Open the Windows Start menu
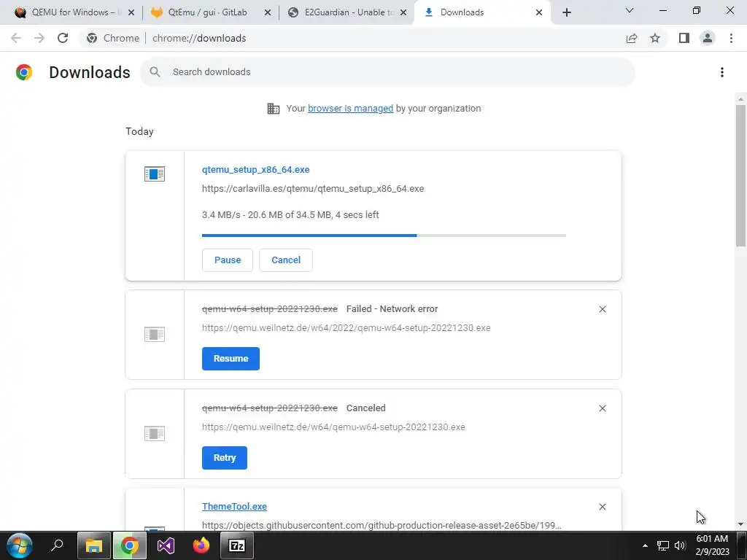The image size is (747, 560). coord(20,545)
